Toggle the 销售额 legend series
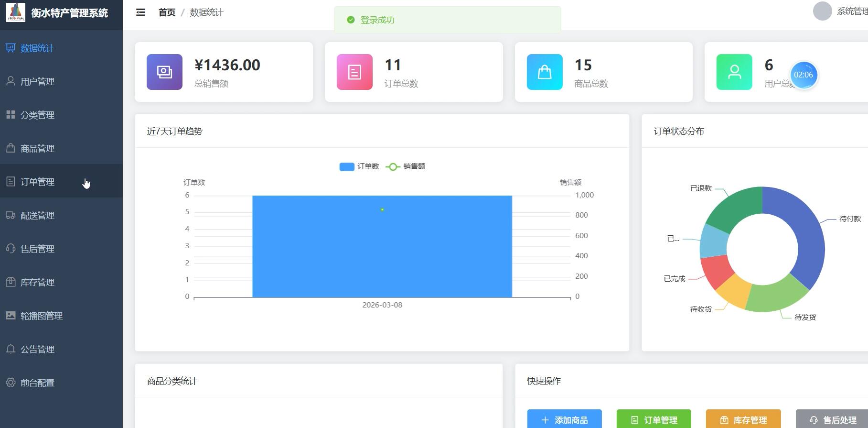 pos(406,166)
